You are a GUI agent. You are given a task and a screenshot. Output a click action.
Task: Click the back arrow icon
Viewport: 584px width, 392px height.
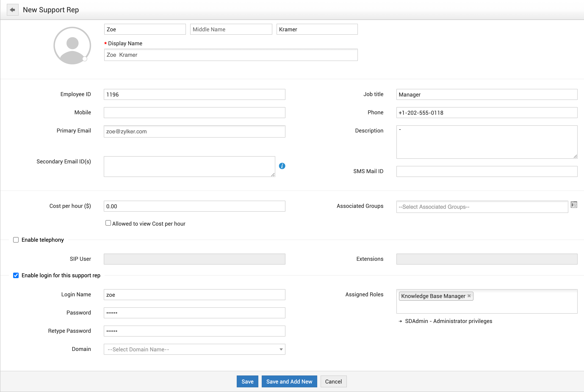12,10
